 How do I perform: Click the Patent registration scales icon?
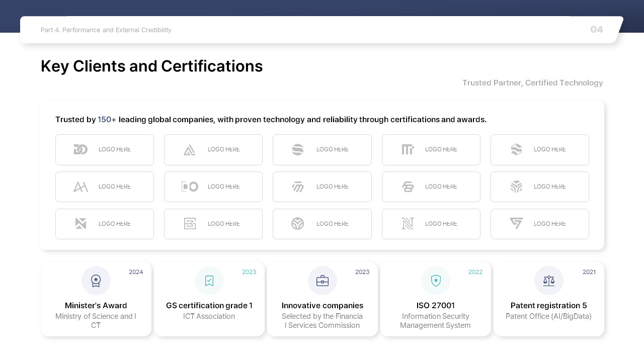(549, 281)
